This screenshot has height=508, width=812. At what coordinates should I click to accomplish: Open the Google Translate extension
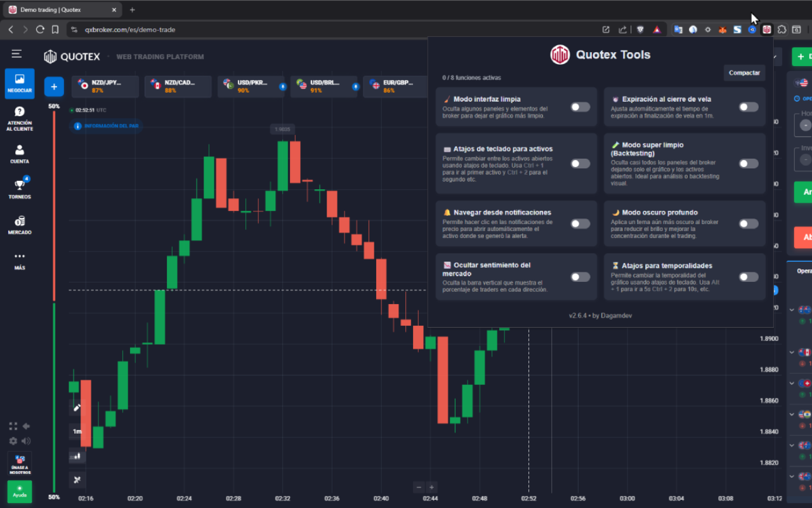pyautogui.click(x=678, y=29)
